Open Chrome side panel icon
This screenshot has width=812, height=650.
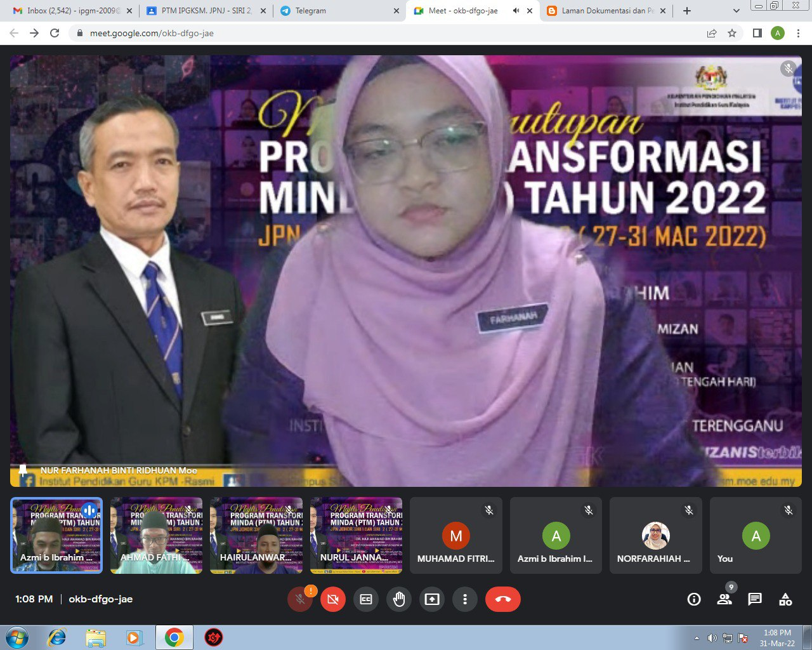coord(757,33)
